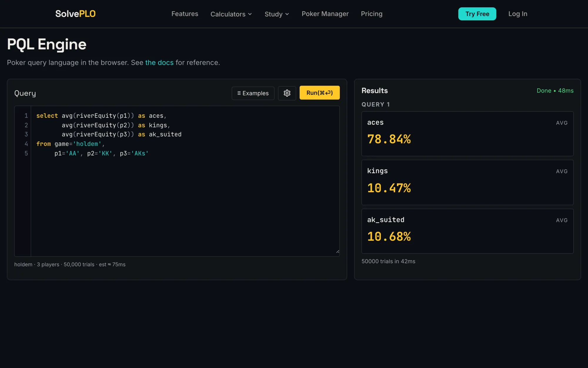Open the Pricing page
This screenshot has height=368, width=588.
[x=372, y=14]
